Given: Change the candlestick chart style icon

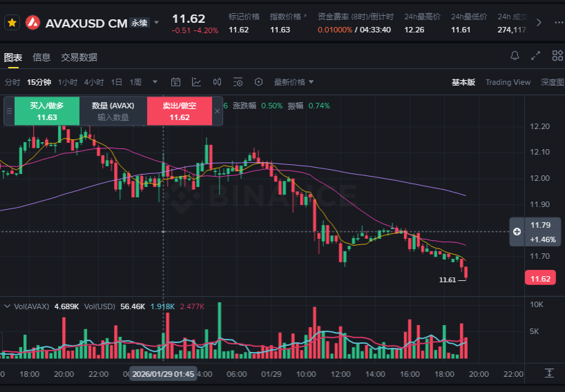Looking at the screenshot, I should pos(217,82).
